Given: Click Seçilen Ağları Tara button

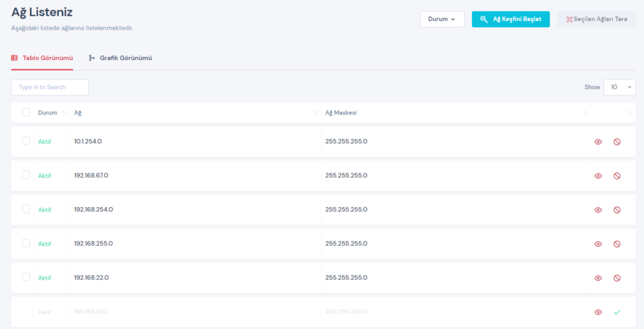Looking at the screenshot, I should click(596, 19).
